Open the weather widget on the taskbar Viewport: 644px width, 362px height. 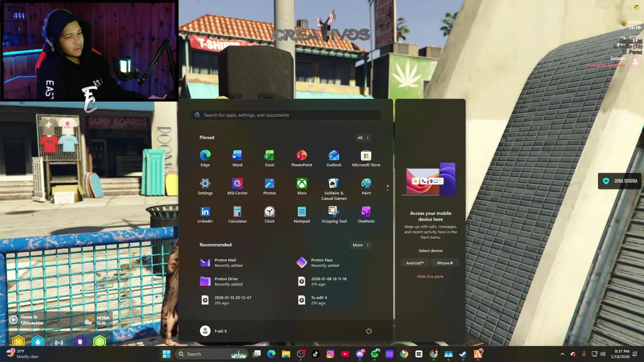pos(22,354)
